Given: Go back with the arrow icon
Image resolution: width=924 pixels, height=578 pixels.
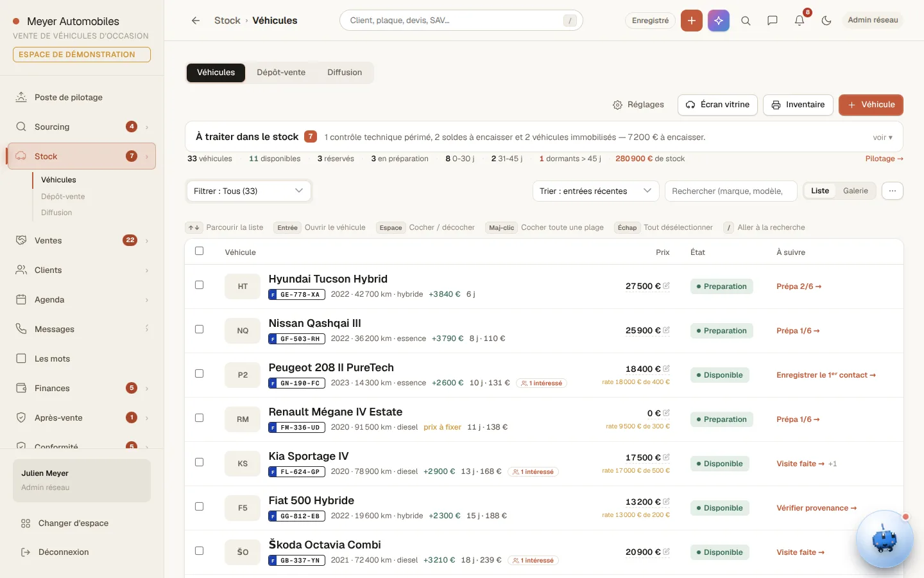Looking at the screenshot, I should [x=196, y=21].
